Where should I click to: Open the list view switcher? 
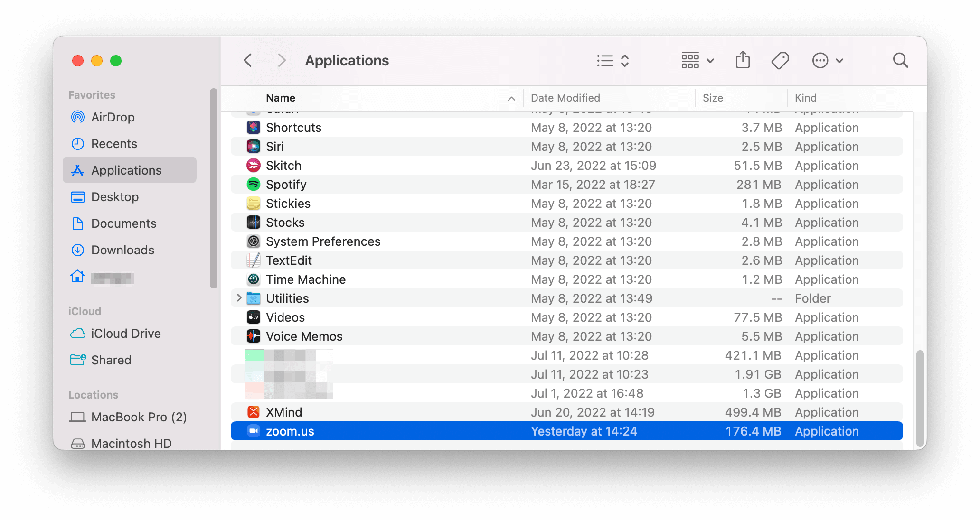[x=612, y=61]
